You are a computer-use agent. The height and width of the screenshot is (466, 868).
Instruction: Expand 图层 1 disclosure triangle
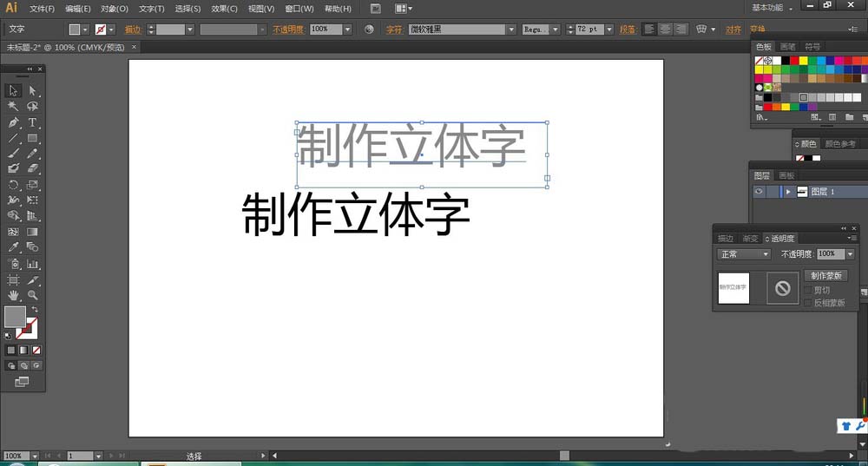click(788, 192)
